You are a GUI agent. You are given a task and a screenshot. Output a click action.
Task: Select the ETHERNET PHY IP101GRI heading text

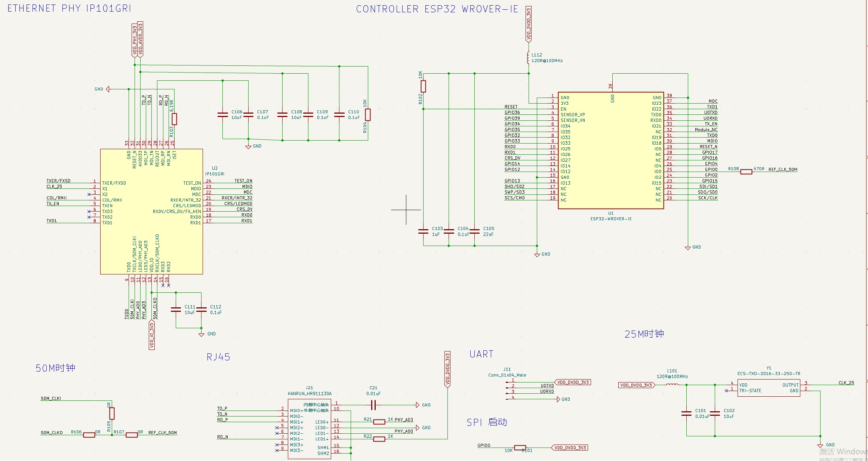[69, 8]
